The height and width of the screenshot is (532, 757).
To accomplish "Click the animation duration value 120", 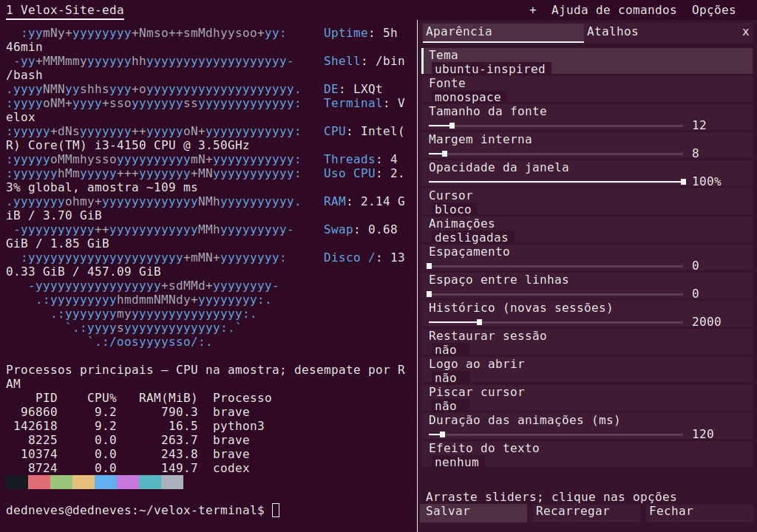I will click(702, 434).
